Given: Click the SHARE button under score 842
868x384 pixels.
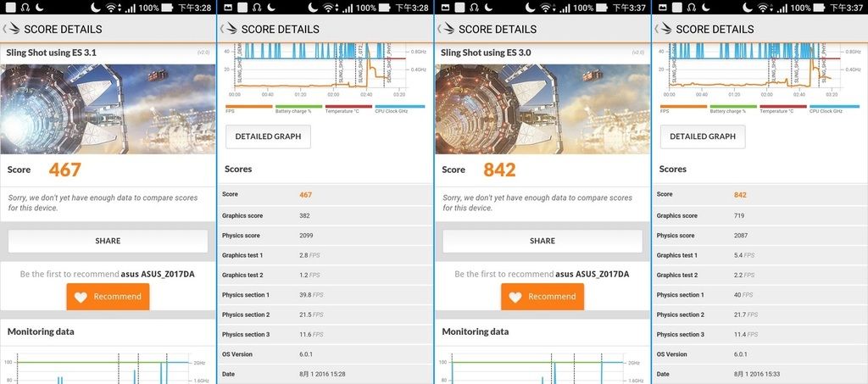Looking at the screenshot, I should coord(542,241).
